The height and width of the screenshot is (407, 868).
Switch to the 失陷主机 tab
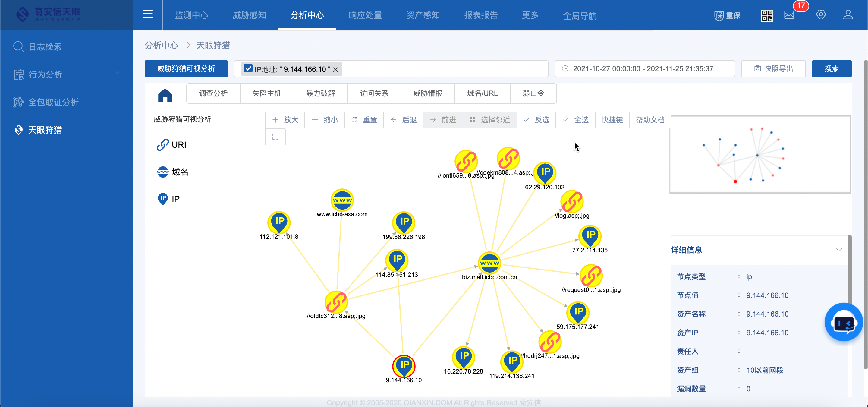(266, 93)
